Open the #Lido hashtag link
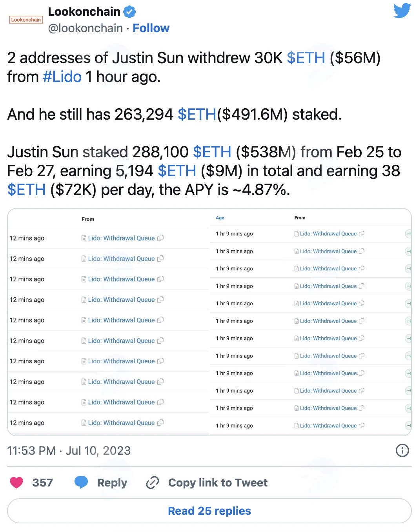Image resolution: width=415 pixels, height=532 pixels. [x=62, y=77]
